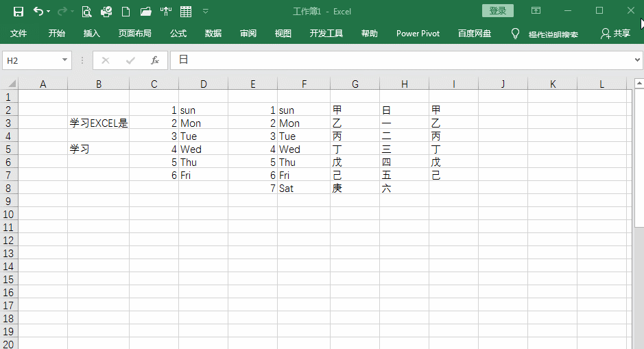The height and width of the screenshot is (349, 644).
Task: Click cell H2 containing 日
Action: pyautogui.click(x=405, y=110)
